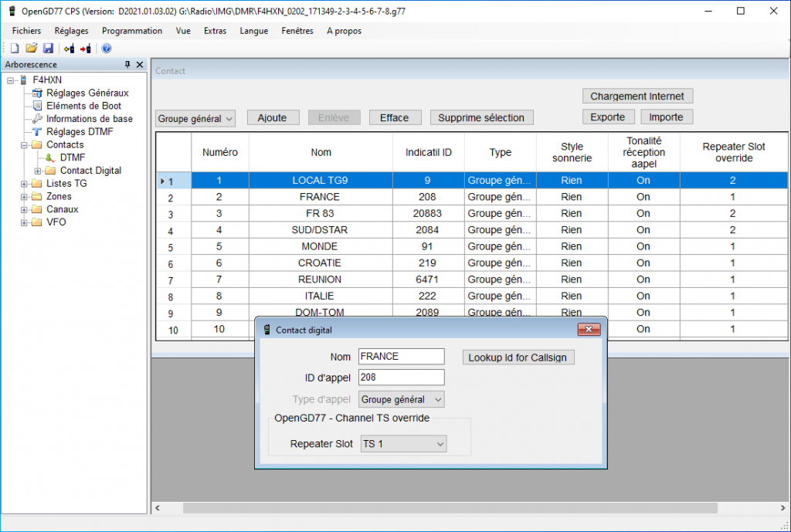Focus the ID d'appel field

(x=402, y=378)
